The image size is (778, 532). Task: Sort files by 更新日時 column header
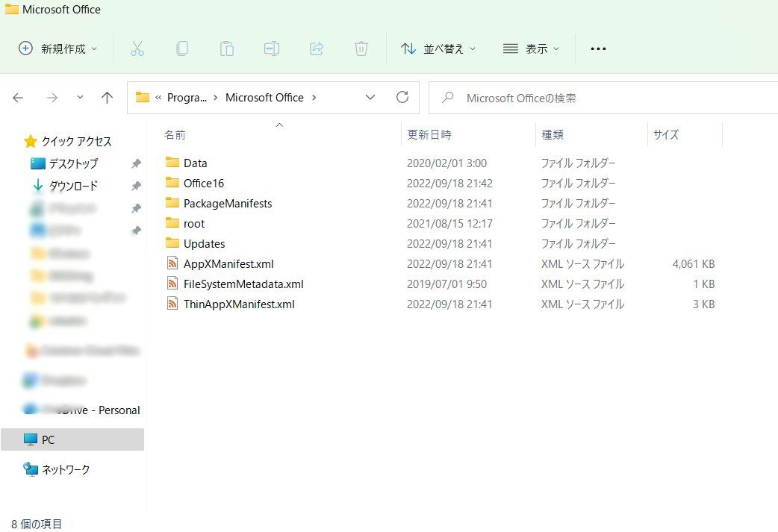pos(429,135)
